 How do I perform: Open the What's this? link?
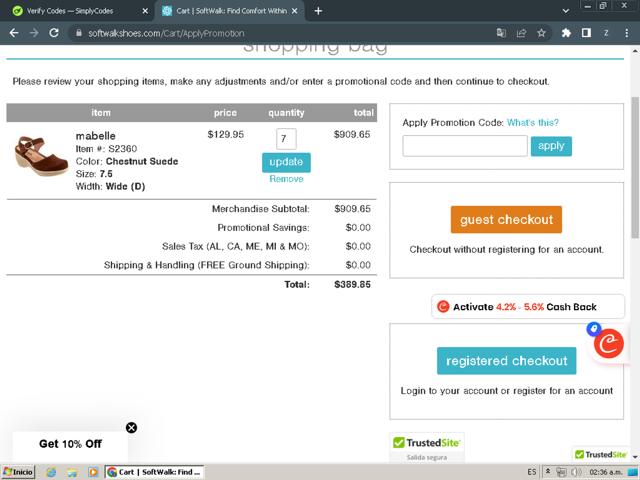533,122
